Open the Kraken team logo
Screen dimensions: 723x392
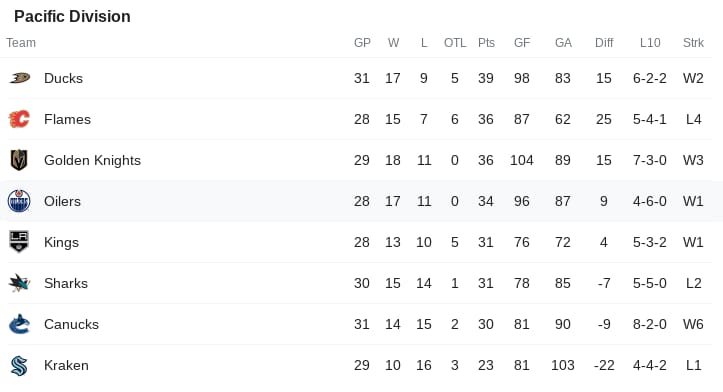click(19, 365)
